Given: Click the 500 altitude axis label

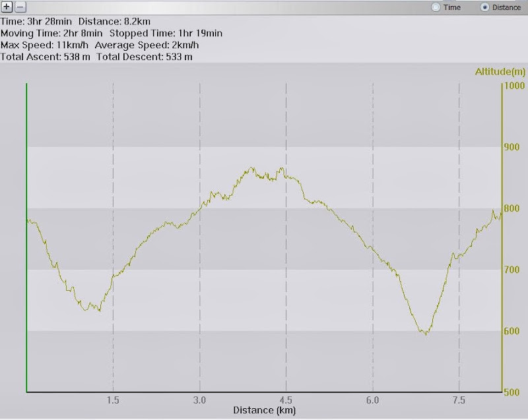Looking at the screenshot, I should tap(511, 392).
